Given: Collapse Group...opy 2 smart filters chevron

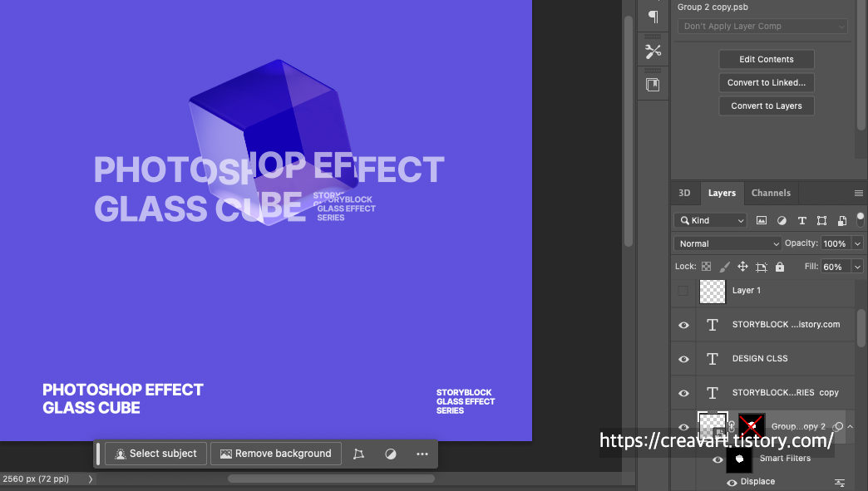Looking at the screenshot, I should click(x=851, y=426).
